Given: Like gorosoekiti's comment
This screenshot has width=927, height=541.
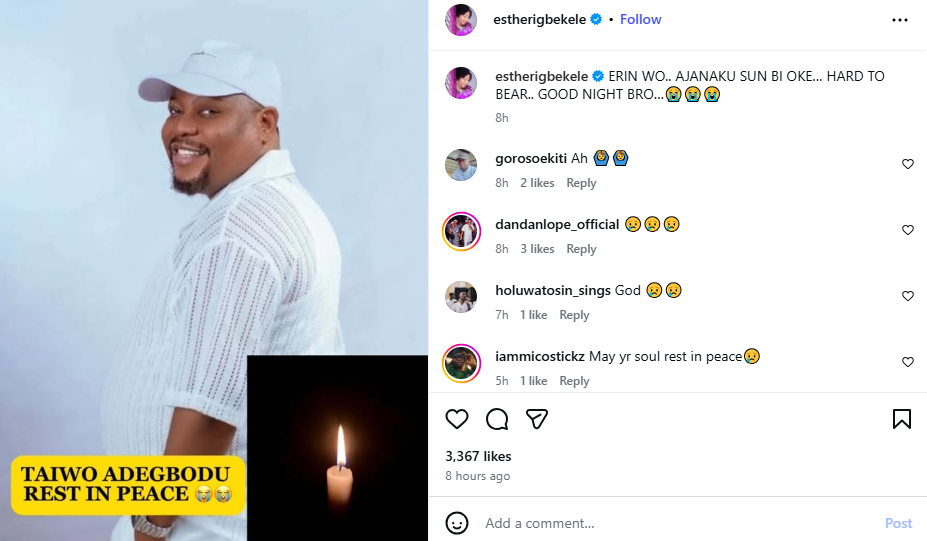Looking at the screenshot, I should point(908,164).
